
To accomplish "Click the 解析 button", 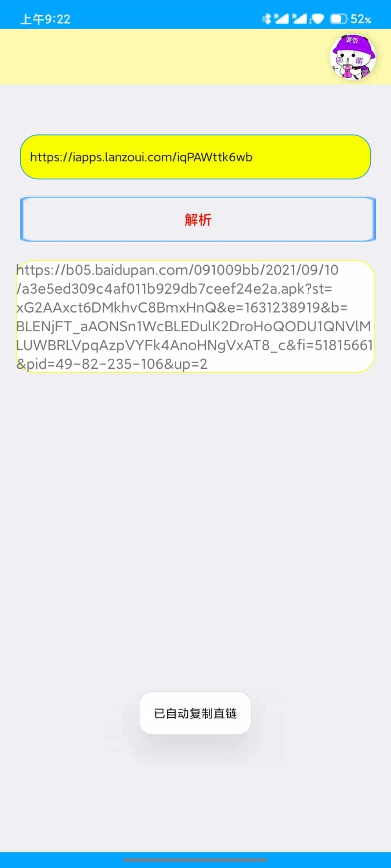I will 198,219.
